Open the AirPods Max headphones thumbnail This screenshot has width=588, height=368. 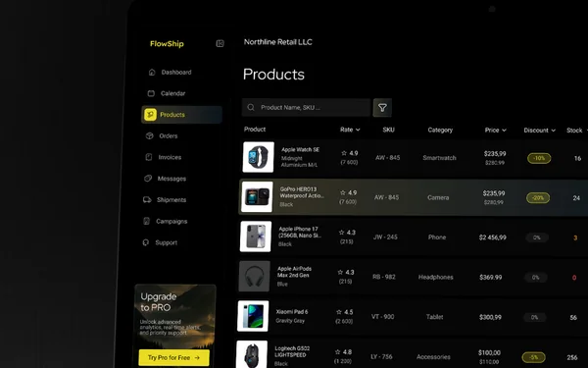(254, 276)
